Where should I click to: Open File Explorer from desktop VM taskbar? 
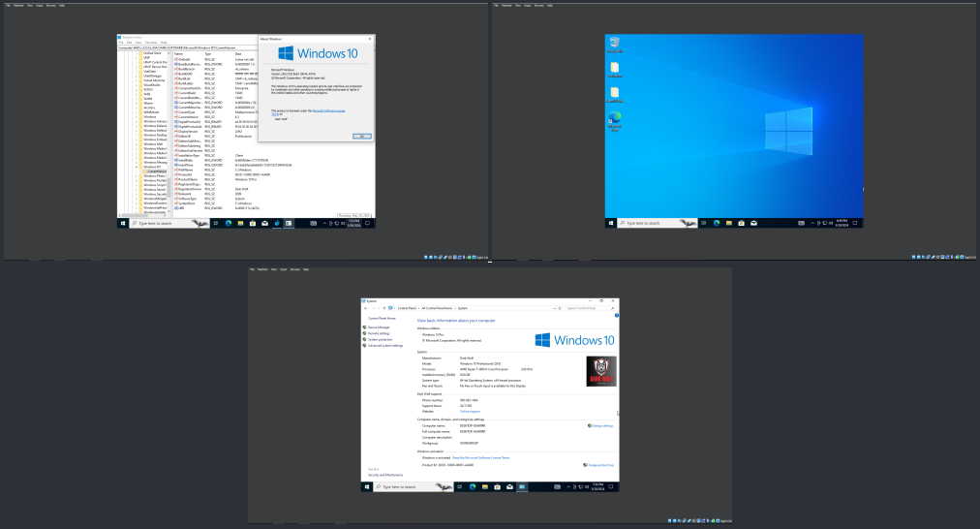[x=729, y=223]
